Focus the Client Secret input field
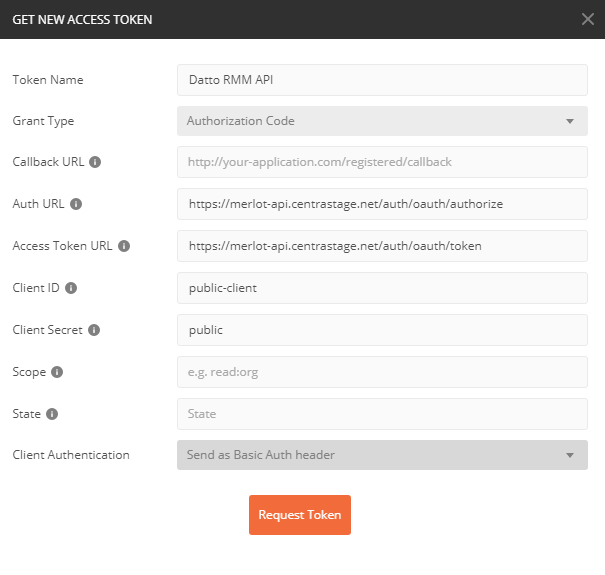Screen dimensions: 605x575 [382, 330]
